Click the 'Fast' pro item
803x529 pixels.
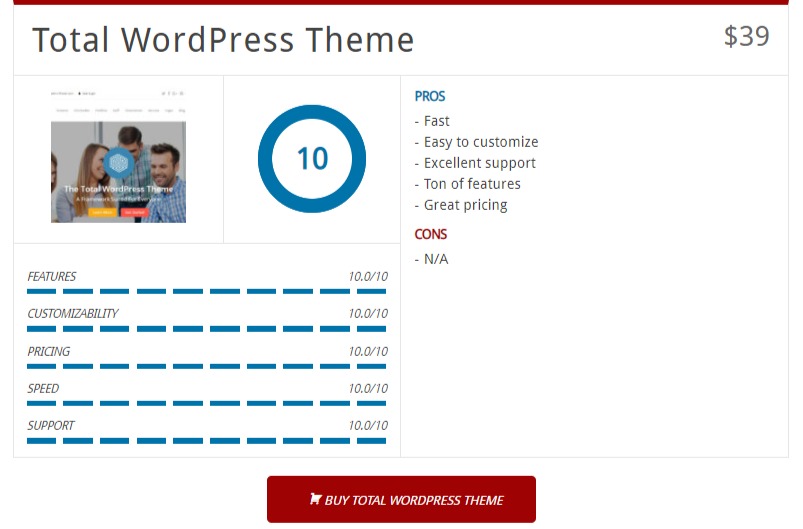[432, 121]
